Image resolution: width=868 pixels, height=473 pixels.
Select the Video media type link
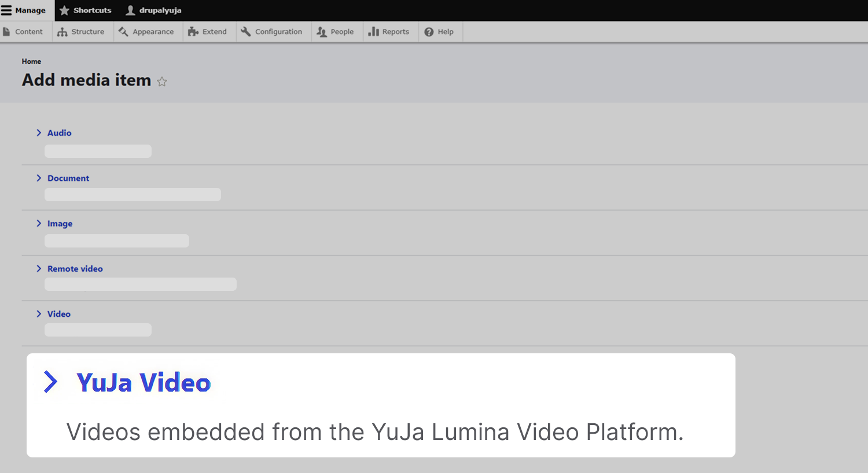59,314
